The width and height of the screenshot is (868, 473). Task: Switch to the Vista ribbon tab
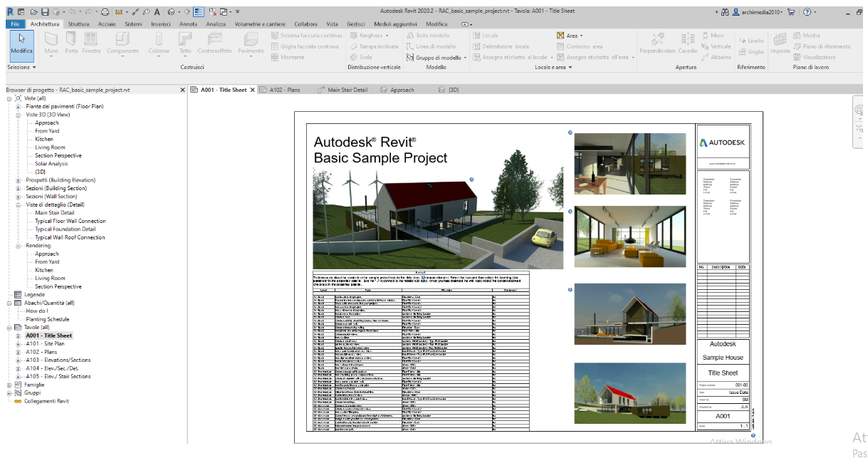click(x=332, y=24)
